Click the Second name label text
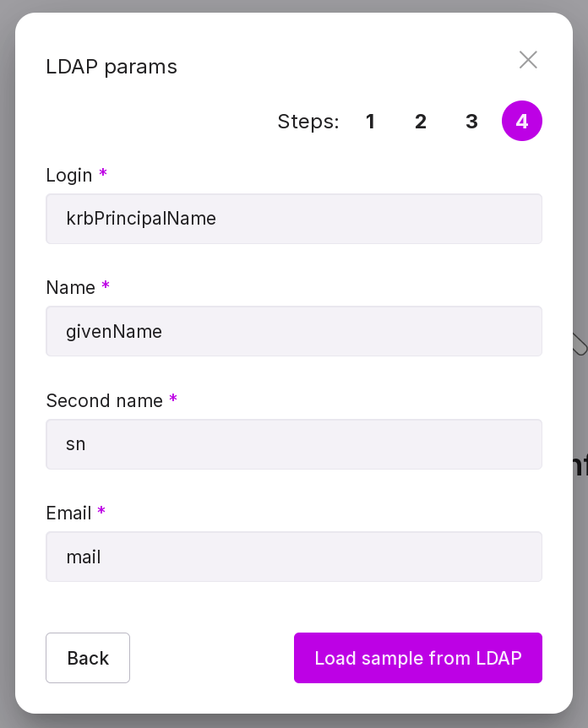Viewport: 588px width, 728px height. click(105, 400)
